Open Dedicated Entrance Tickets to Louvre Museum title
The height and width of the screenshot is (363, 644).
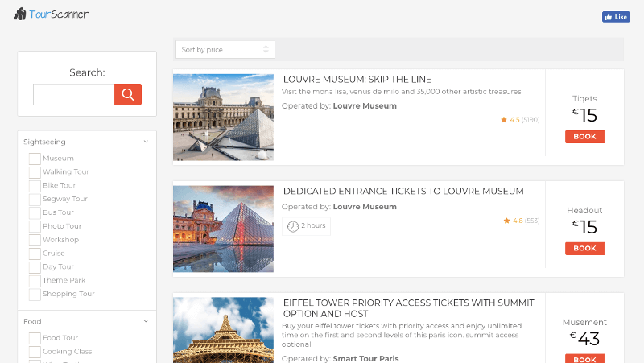pos(403,191)
